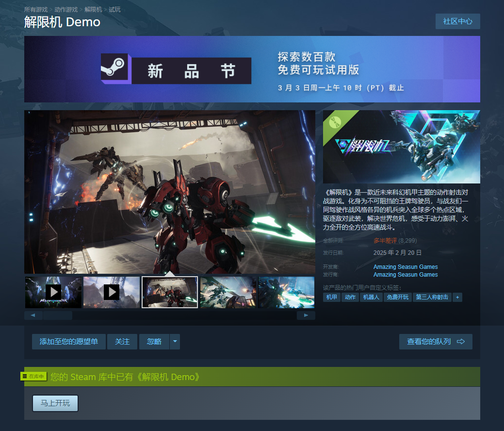The image size is (504, 431).
Task: Click the thumbnail strip scrollbar handle
Action: 58,315
